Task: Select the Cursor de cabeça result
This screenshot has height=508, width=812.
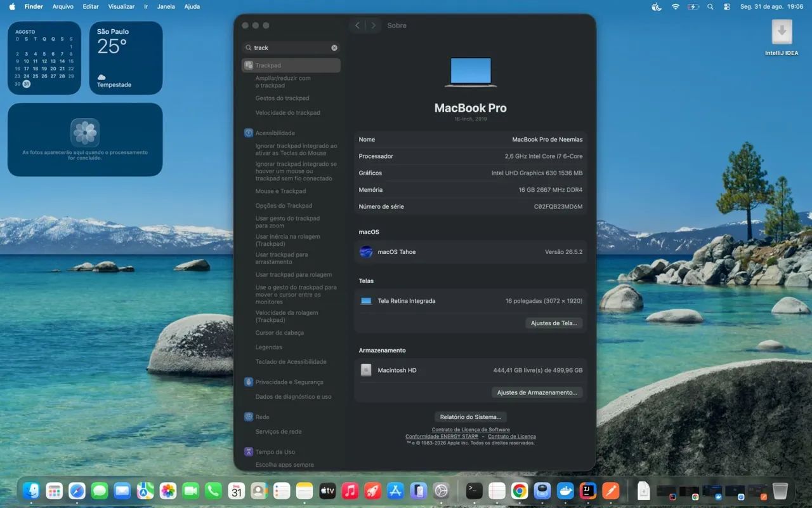Action: click(x=279, y=333)
